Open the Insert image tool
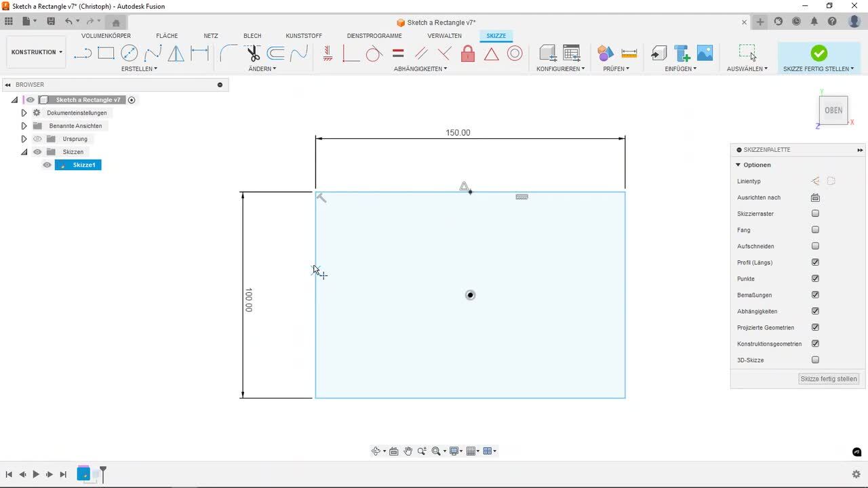Viewport: 868px width, 488px height. coord(705,53)
